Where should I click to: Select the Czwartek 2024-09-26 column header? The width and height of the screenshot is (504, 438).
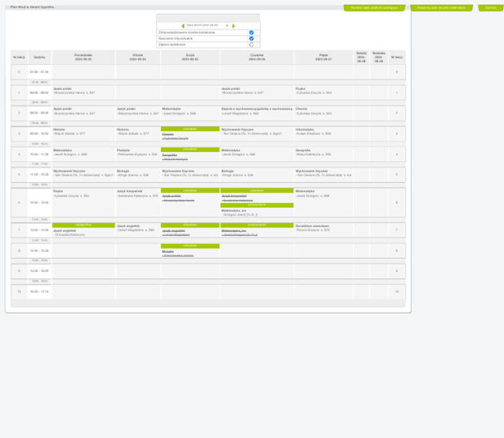[x=257, y=57]
